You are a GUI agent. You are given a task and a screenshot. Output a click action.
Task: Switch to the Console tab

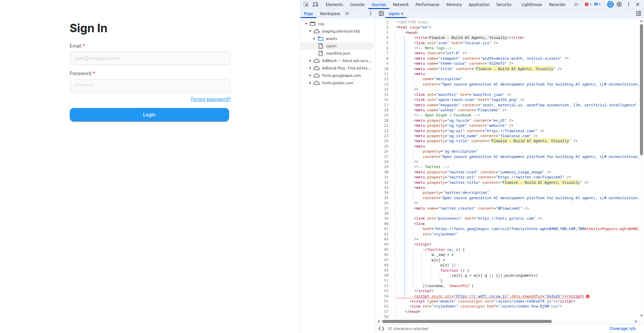(357, 4)
